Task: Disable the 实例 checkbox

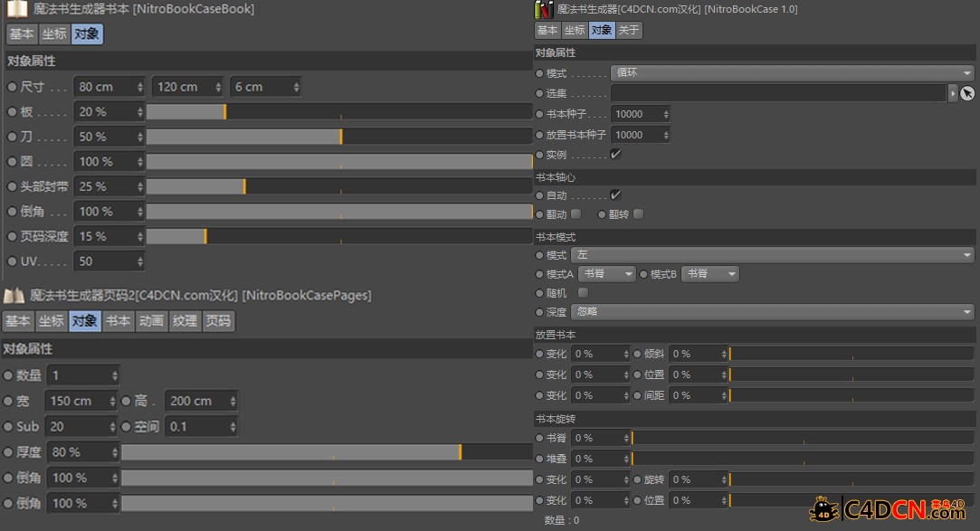Action: point(615,155)
